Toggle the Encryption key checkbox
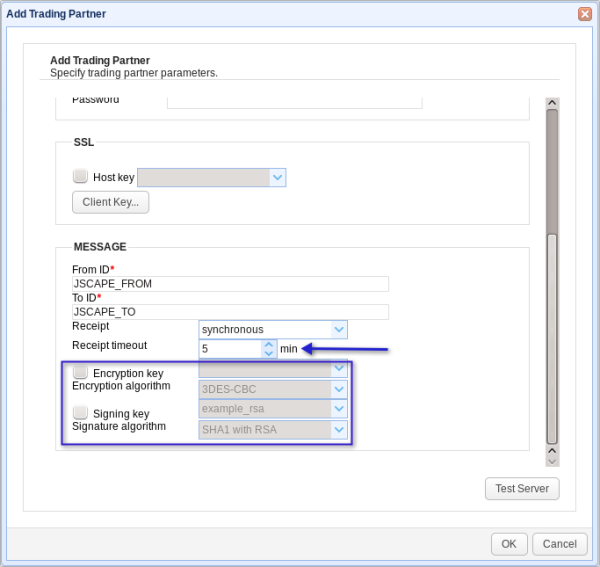This screenshot has height=567, width=600. click(80, 372)
